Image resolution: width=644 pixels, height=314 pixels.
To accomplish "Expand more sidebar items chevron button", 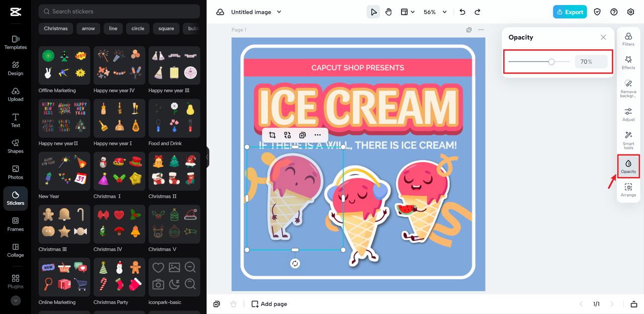I will click(x=16, y=300).
